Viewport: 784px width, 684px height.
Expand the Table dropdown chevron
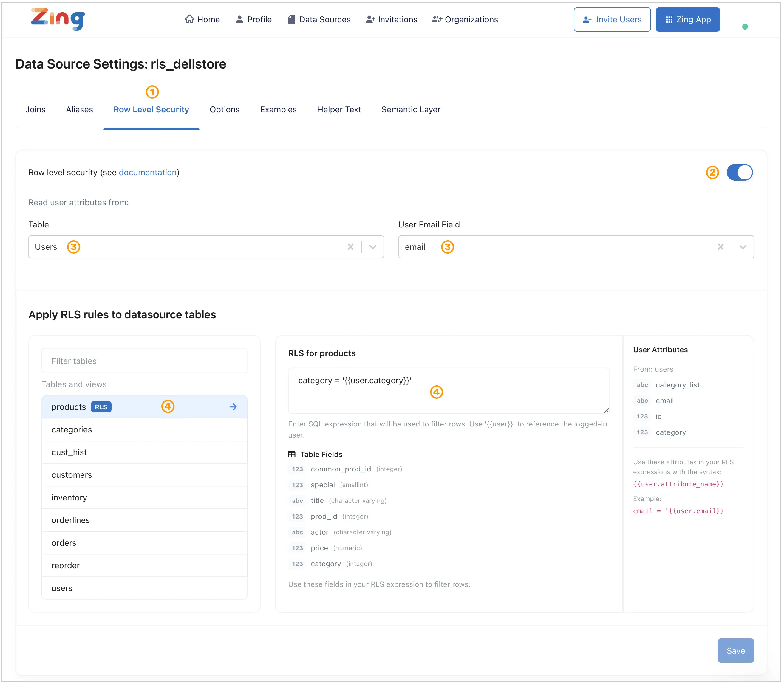[x=373, y=247]
